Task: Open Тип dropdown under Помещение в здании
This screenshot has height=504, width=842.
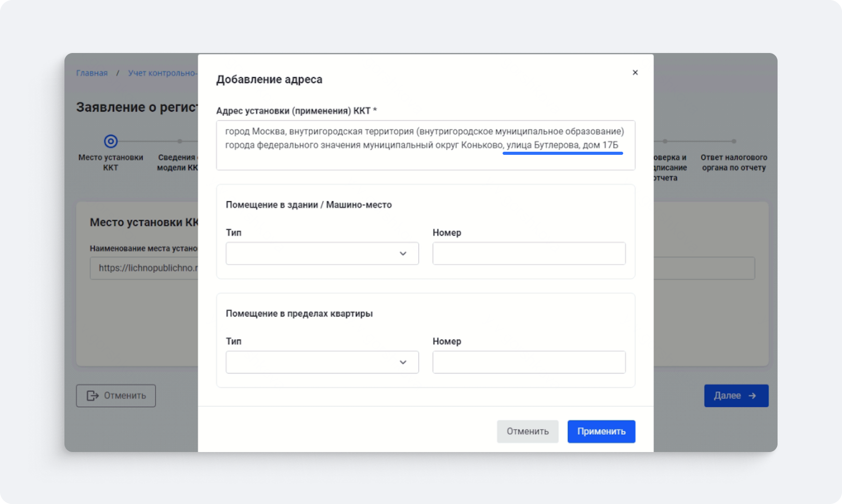Action: click(x=322, y=254)
